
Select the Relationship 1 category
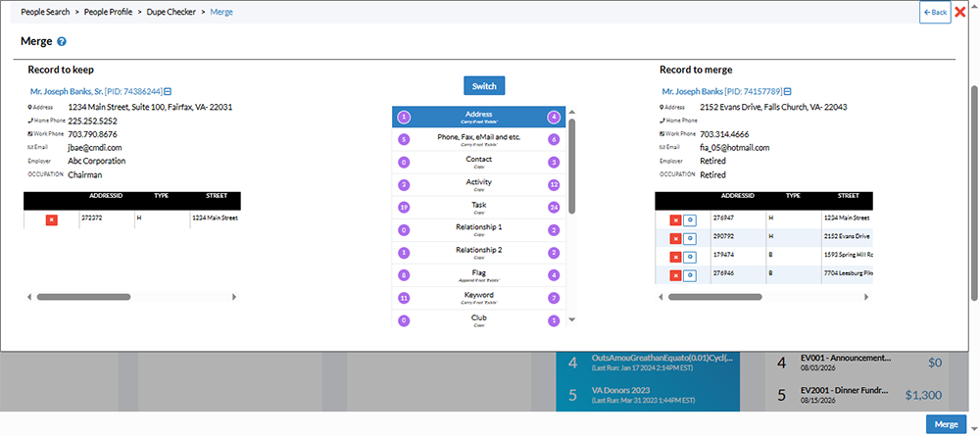[x=479, y=230]
